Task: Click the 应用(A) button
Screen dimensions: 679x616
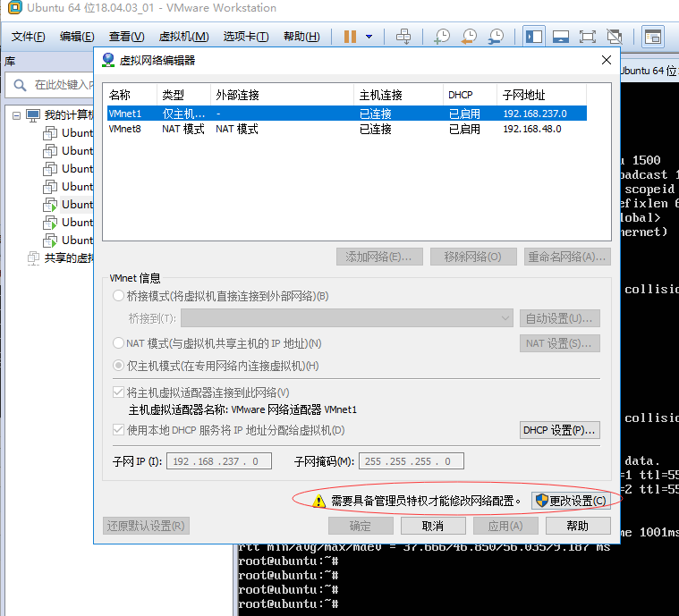Action: pyautogui.click(x=505, y=526)
